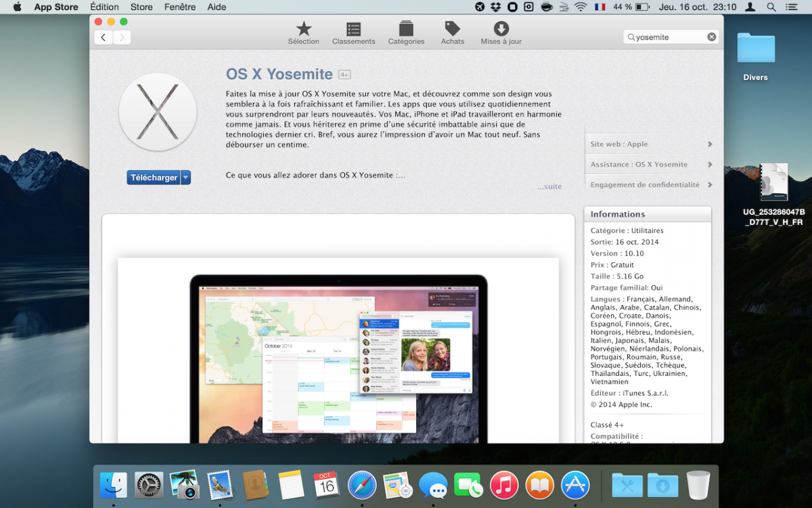Open Messages from the Dock
Image resolution: width=812 pixels, height=508 pixels.
[x=433, y=485]
